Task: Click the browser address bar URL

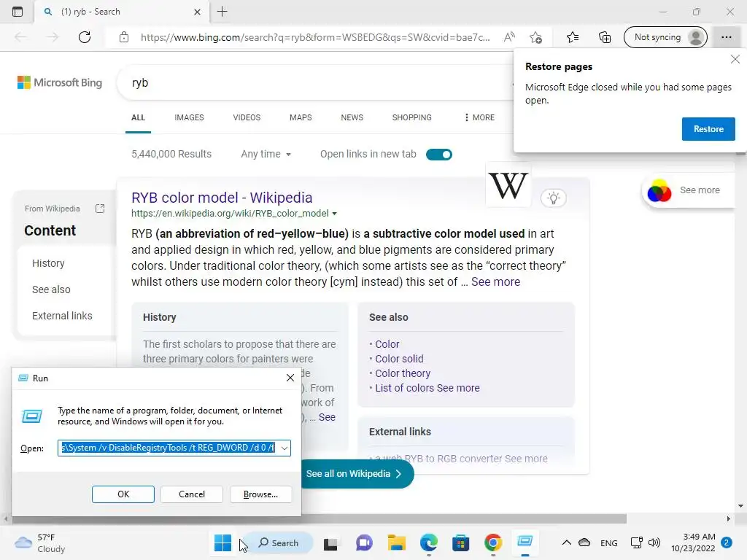Action: pos(315,37)
